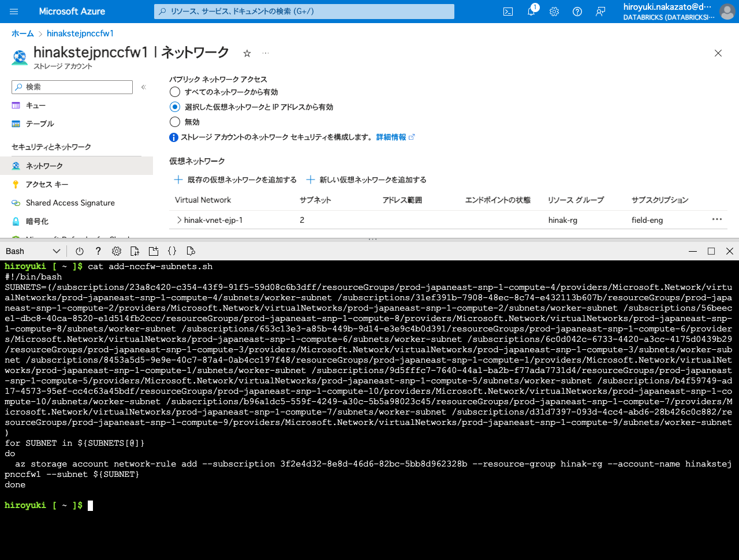The height and width of the screenshot is (560, 739).
Task: Focus the global resource search box
Action: (x=304, y=12)
